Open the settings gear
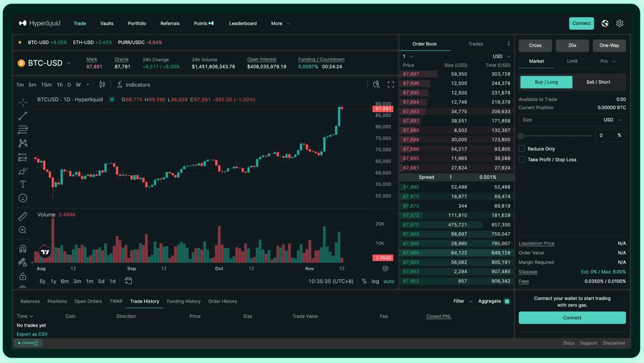The height and width of the screenshot is (363, 644). coord(620,23)
